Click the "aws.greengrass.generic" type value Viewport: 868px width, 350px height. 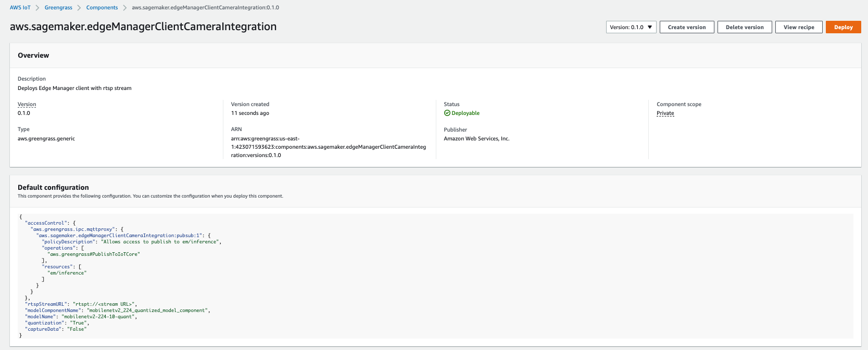pyautogui.click(x=46, y=139)
